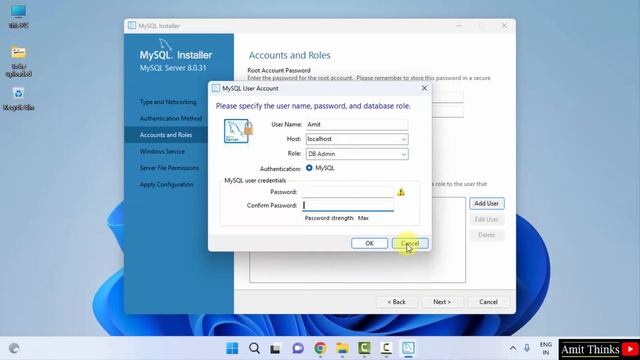The width and height of the screenshot is (640, 360).
Task: Select the Apply Configuration step
Action: [167, 184]
